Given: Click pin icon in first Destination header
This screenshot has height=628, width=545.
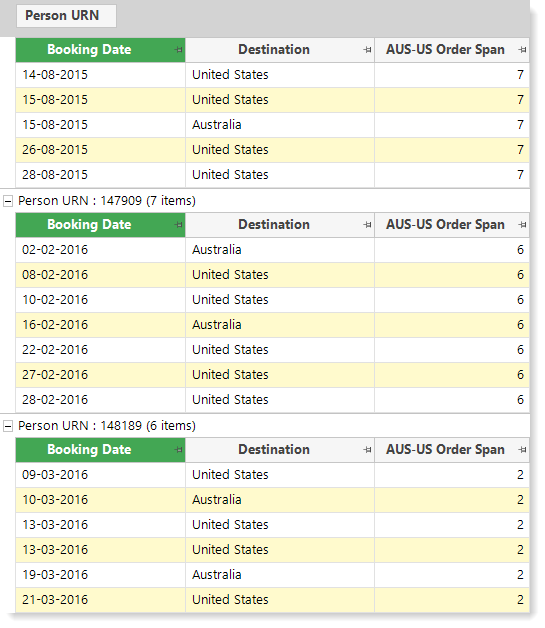Looking at the screenshot, I should click(368, 50).
